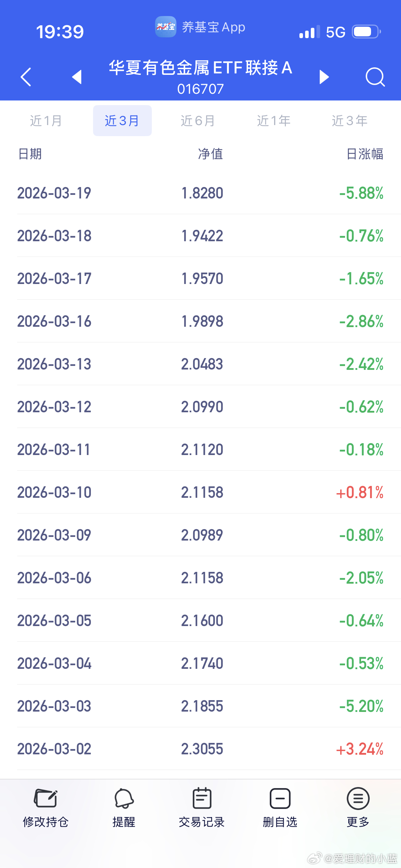The width and height of the screenshot is (401, 868).
Task: Tap the fund title 华夏有色金属ETF联接A
Action: 200,68
